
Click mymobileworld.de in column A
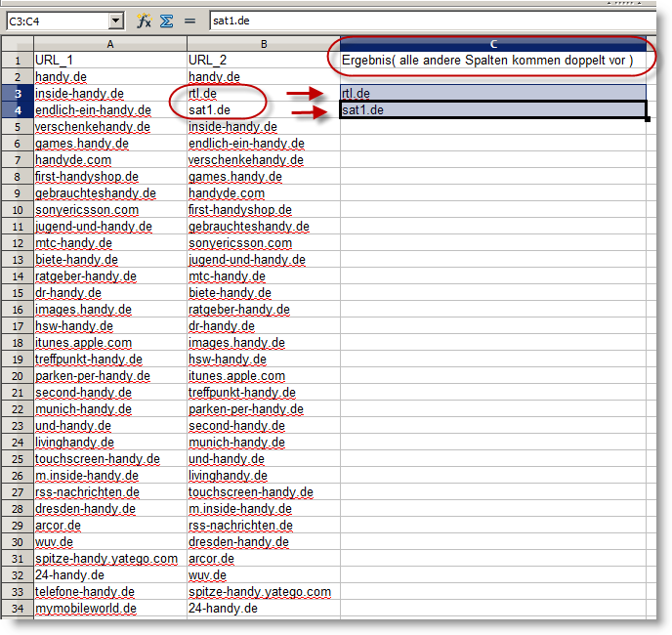coord(110,609)
